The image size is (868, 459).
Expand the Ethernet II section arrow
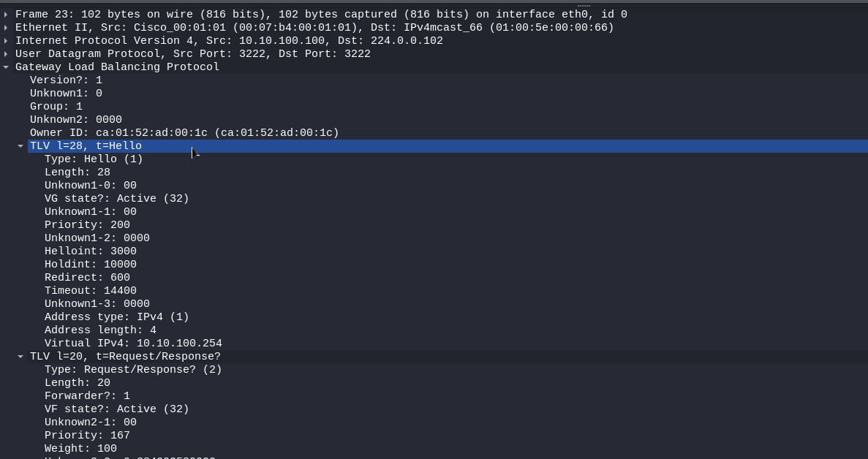click(x=7, y=28)
